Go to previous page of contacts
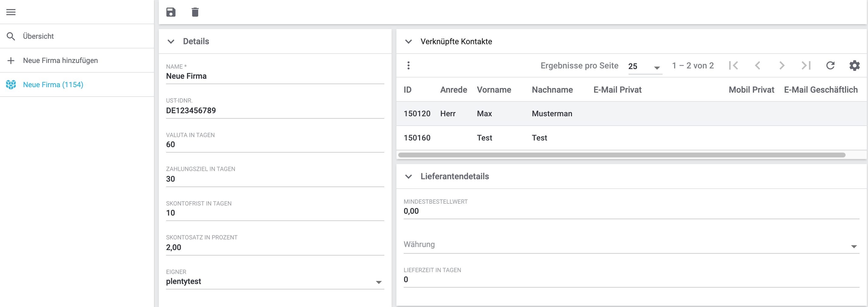 (x=757, y=65)
